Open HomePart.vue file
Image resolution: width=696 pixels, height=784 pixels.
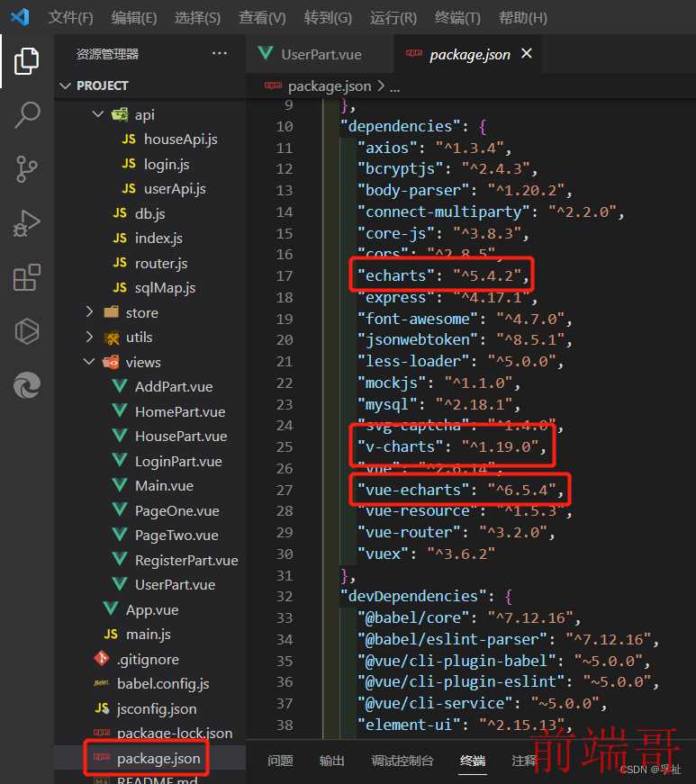click(x=169, y=412)
